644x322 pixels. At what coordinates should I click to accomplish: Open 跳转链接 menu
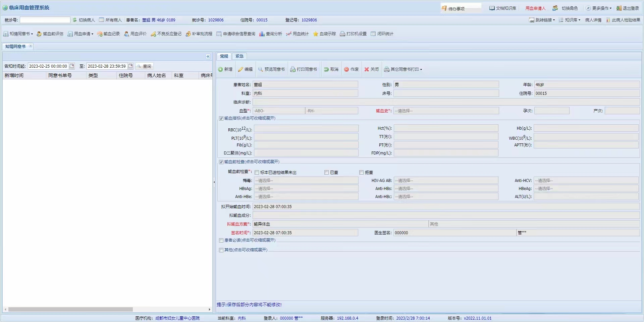pyautogui.click(x=542, y=20)
